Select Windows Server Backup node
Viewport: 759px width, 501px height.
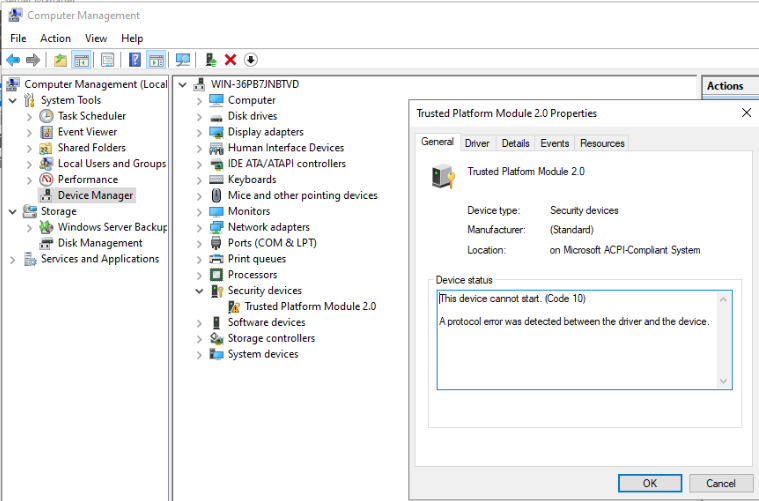coord(112,227)
